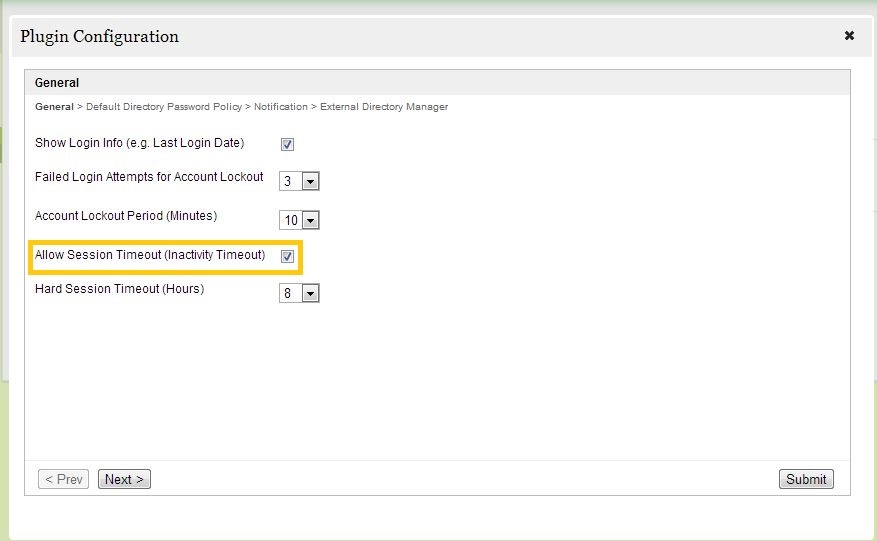Click the Account Lockout Period (Minutes) label
877x541 pixels.
[126, 215]
